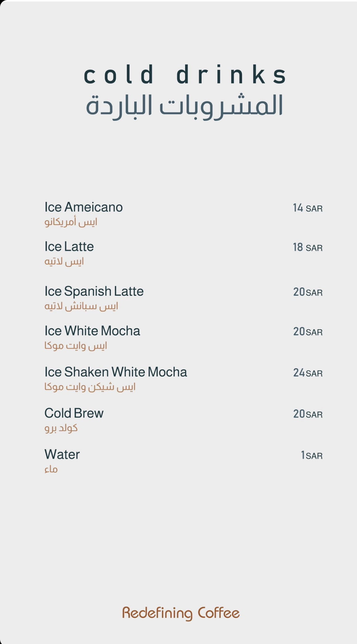Viewport: 357px width, 644px height.
Task: Click the Arabic word ماء
Action: click(x=51, y=469)
